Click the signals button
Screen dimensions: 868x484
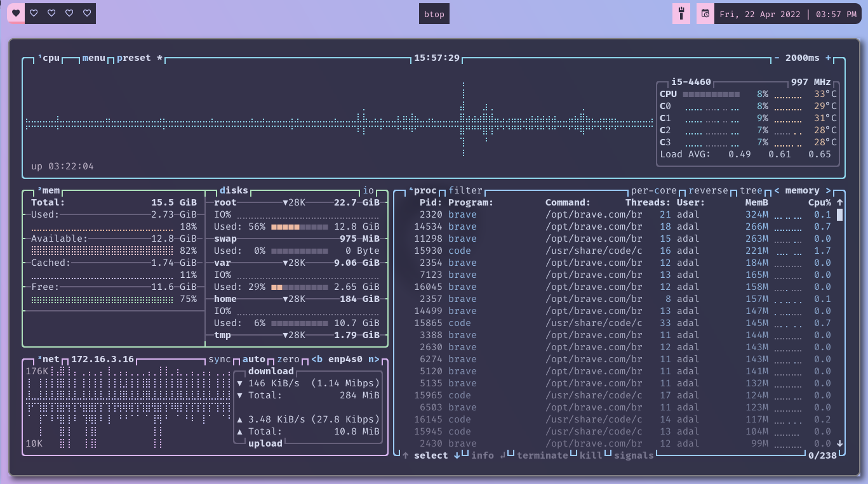coord(634,455)
